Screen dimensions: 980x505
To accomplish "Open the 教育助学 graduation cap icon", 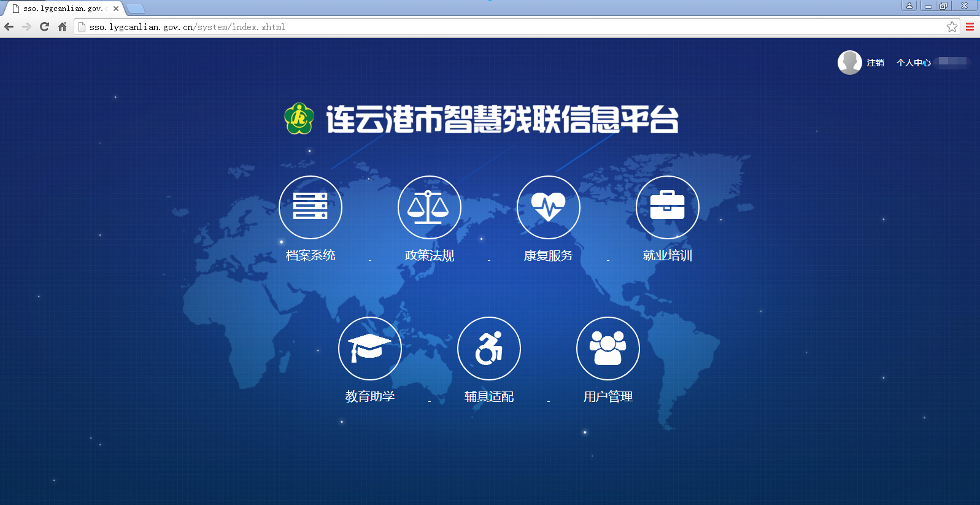I will pyautogui.click(x=369, y=349).
